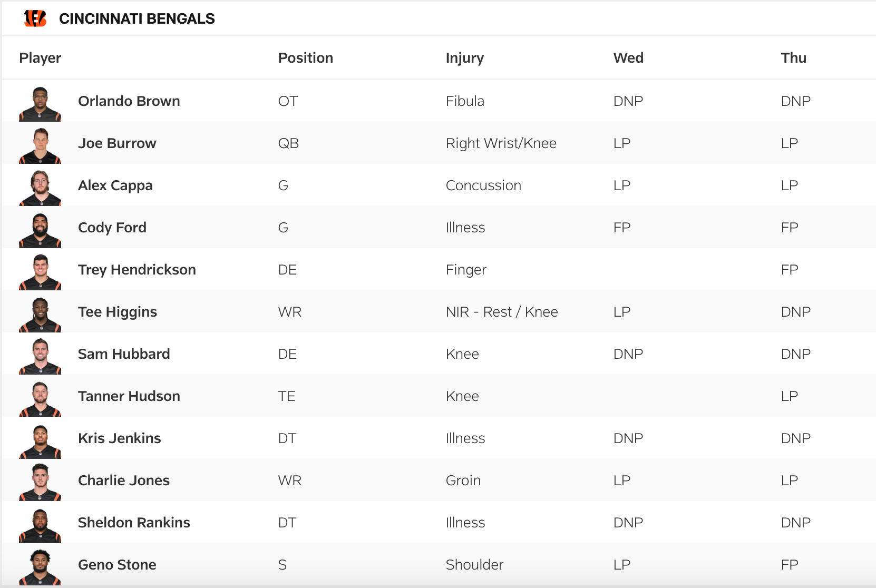Open Sheldon Rankins player page link
Image resolution: width=876 pixels, height=588 pixels.
(134, 523)
